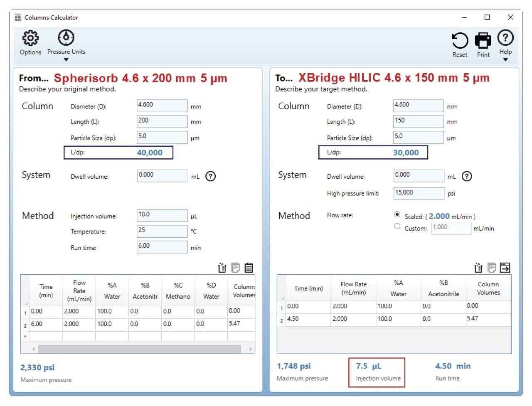The image size is (532, 406).
Task: Click the From L/dp value 40,000
Action: pyautogui.click(x=150, y=153)
